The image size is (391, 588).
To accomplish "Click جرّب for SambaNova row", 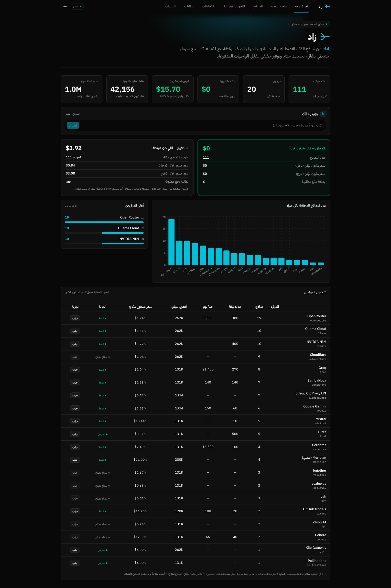I will 75,382.
